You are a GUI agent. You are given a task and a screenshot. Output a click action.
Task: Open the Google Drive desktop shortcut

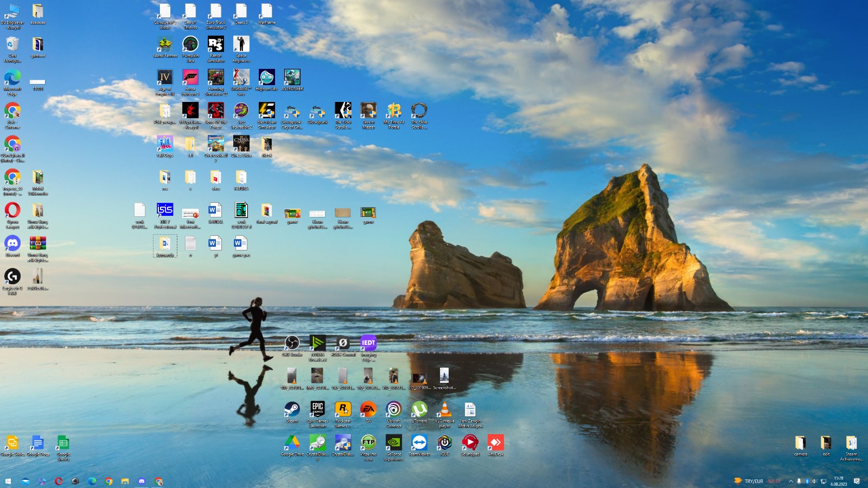[x=292, y=445]
